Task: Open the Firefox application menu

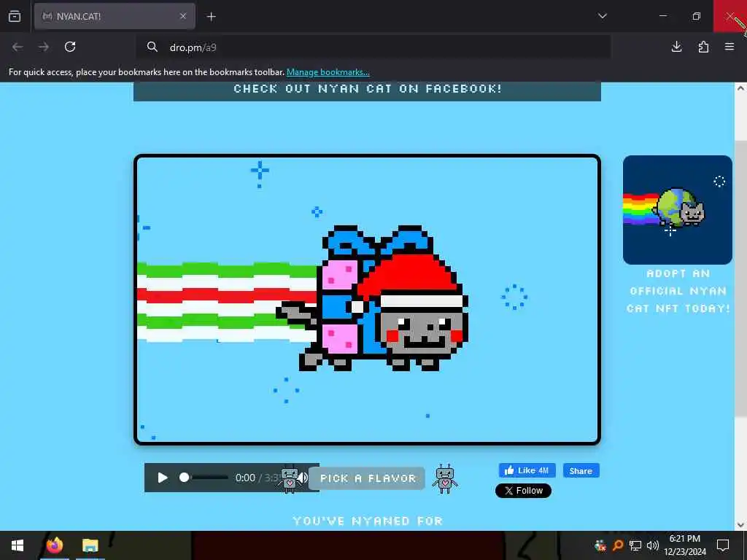Action: coord(729,47)
